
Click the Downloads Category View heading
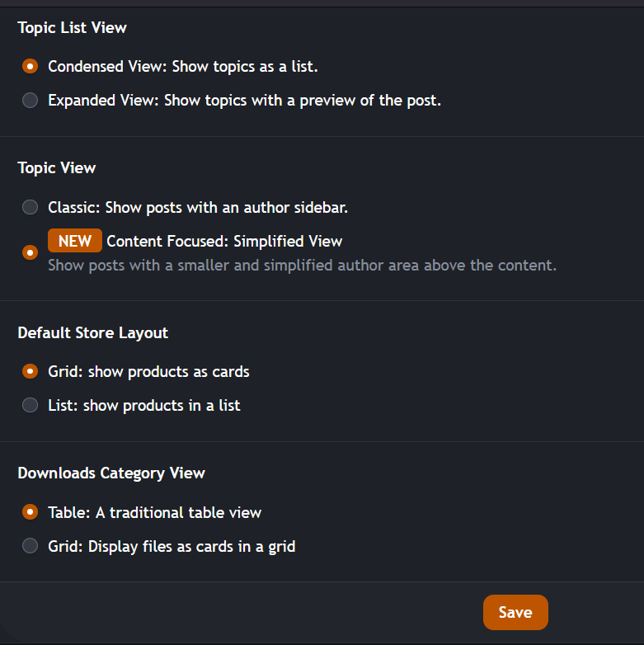point(111,473)
